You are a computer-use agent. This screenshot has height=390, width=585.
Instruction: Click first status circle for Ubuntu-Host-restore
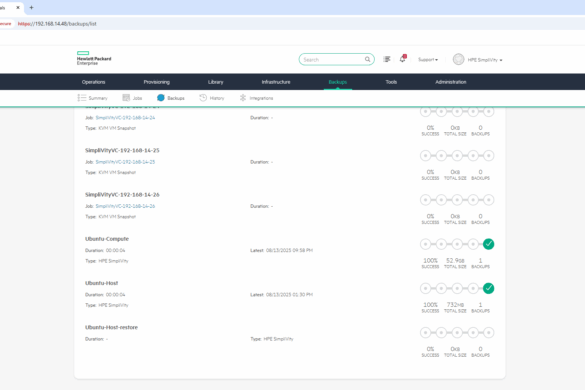click(425, 333)
